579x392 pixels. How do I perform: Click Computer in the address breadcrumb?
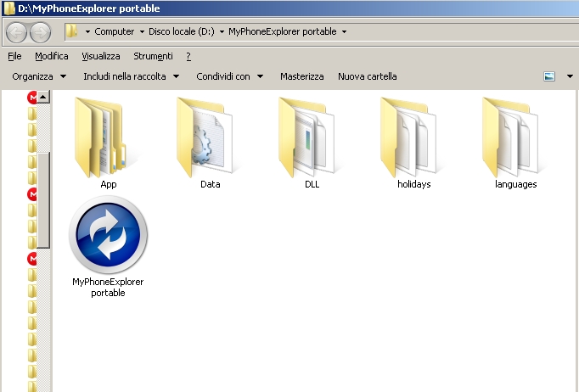click(114, 31)
